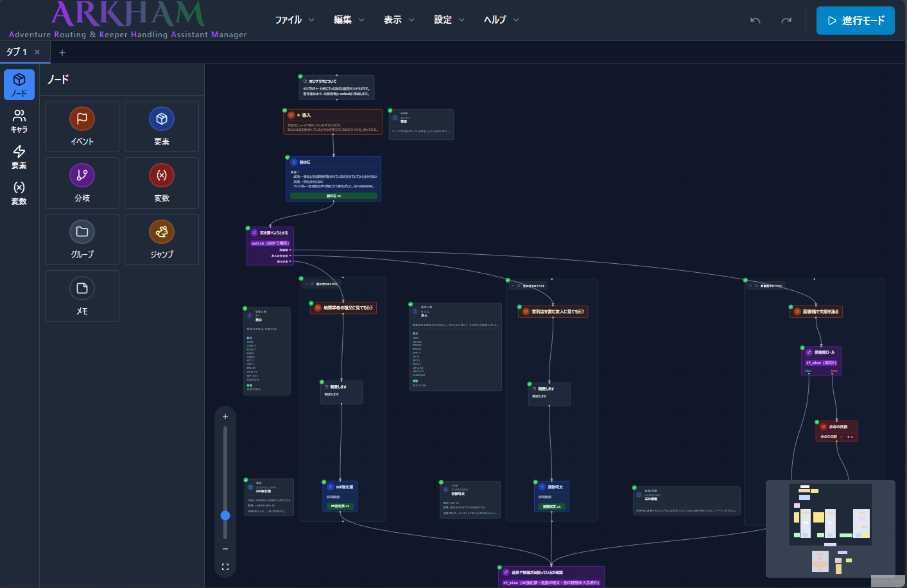
Task: Select the 割愛します memo in 宝石店 group
Action: pos(549,394)
